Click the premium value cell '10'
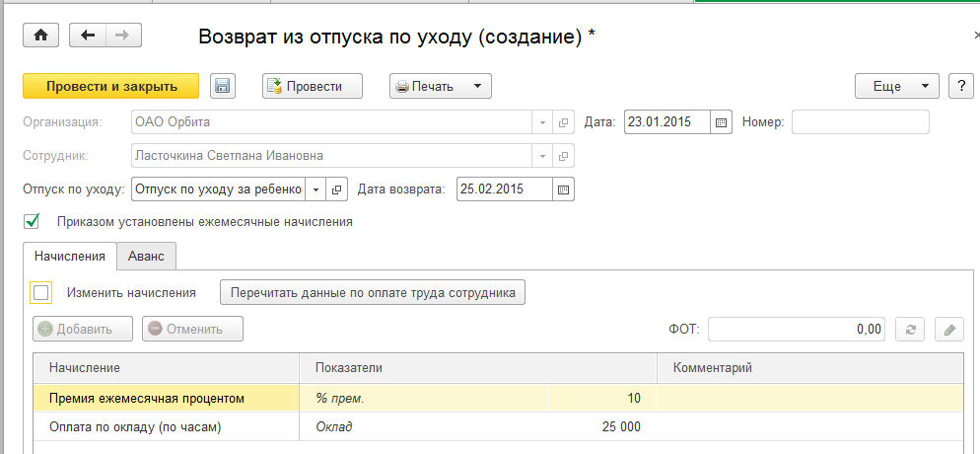 pos(602,399)
